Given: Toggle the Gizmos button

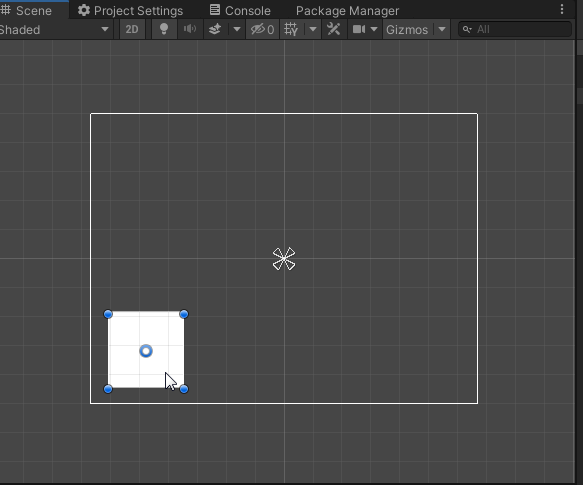Looking at the screenshot, I should [x=407, y=29].
